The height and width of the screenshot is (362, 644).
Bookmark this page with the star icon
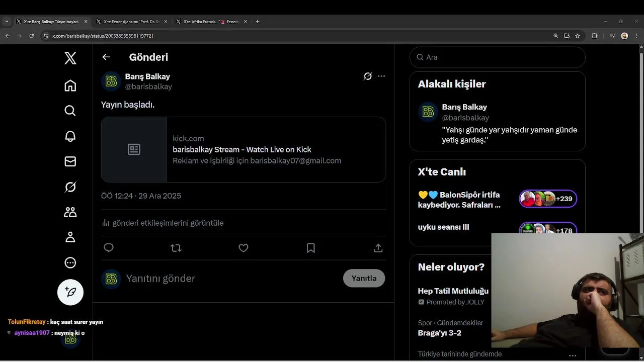point(578,36)
